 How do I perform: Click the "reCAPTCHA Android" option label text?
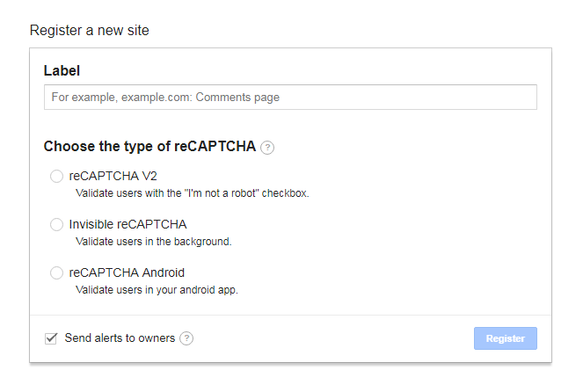pos(127,272)
